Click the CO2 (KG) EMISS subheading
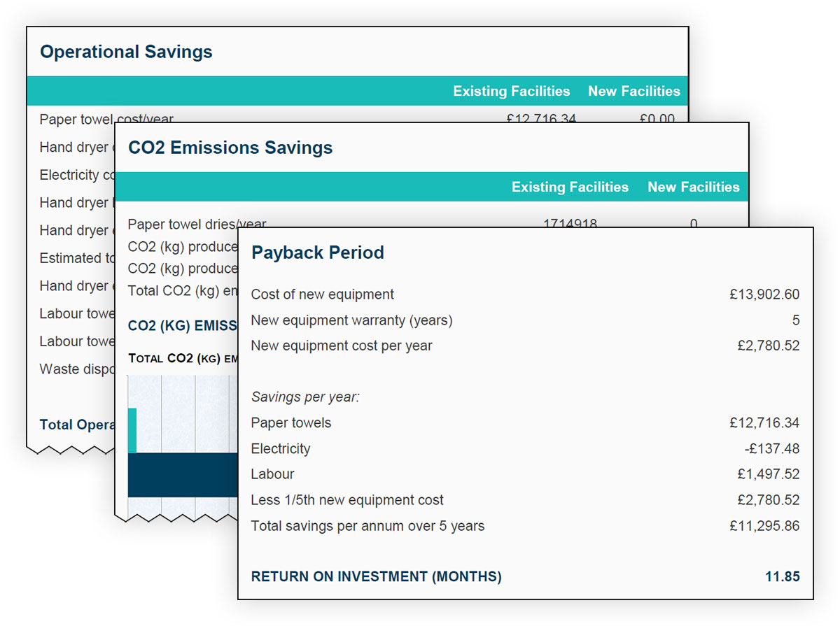This screenshot has width=840, height=626. (183, 325)
